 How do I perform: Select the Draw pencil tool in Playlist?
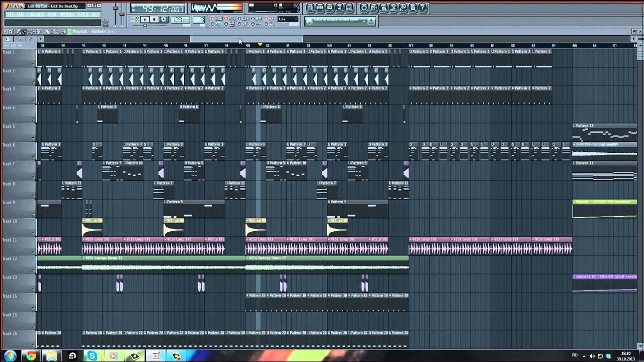click(18, 32)
